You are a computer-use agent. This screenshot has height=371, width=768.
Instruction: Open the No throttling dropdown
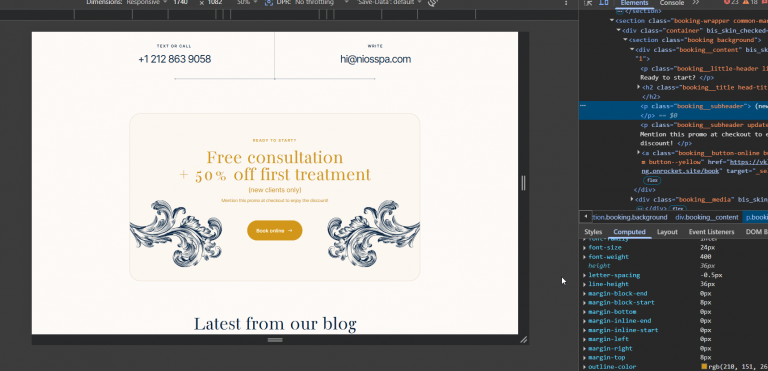[321, 2]
